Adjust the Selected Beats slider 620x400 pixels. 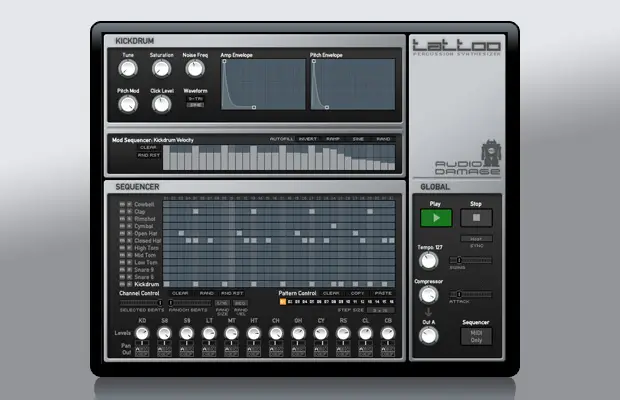(142, 303)
